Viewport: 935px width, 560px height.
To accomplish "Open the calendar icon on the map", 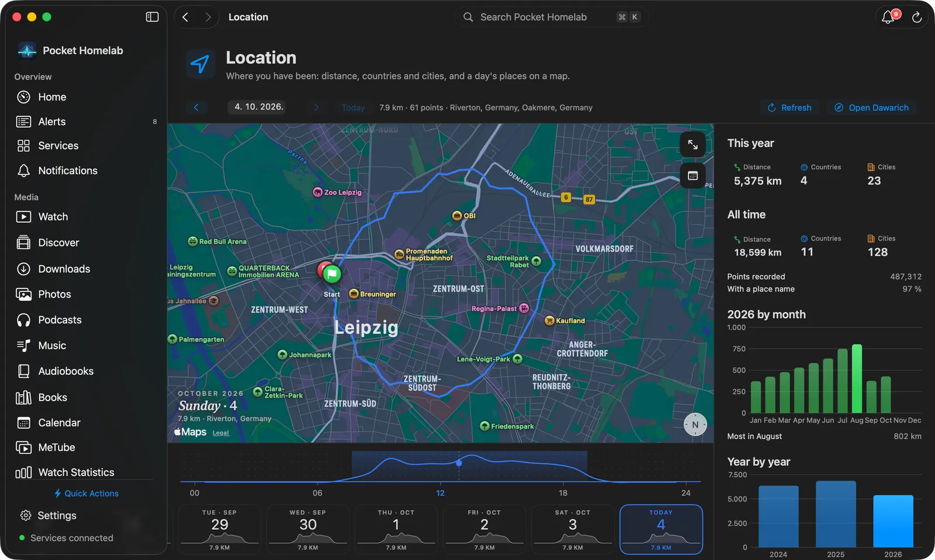I will [x=692, y=176].
